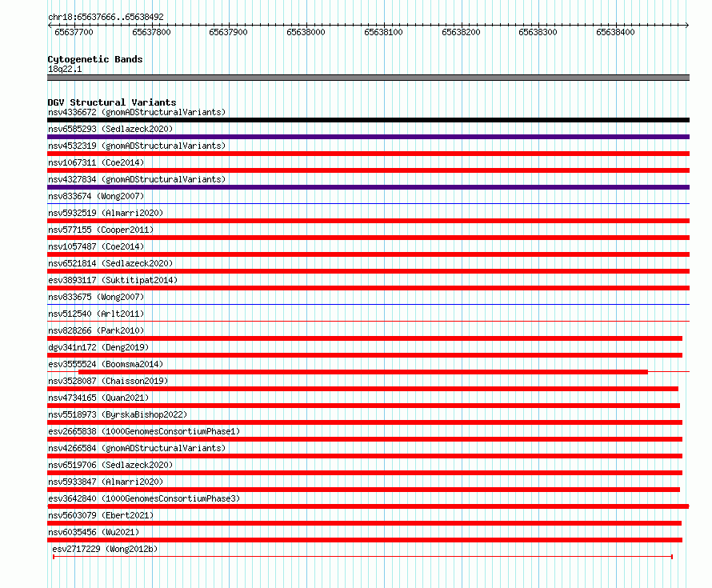
Task: Click ruler position 65638000
Action: point(306,32)
